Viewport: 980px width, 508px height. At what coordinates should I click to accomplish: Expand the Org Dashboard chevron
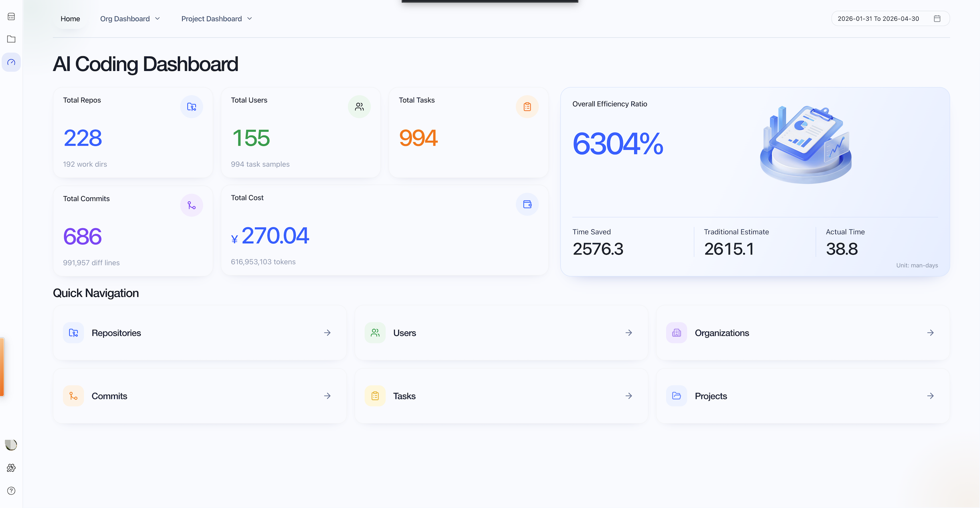[x=157, y=19]
